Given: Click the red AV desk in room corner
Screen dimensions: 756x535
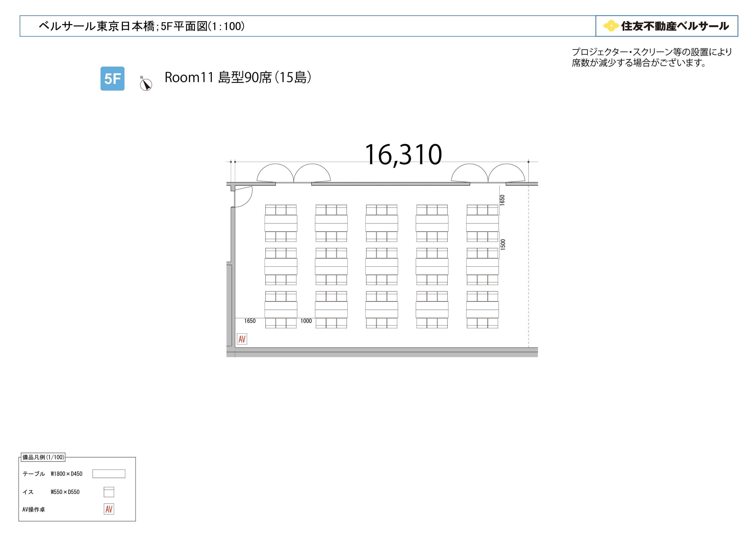Looking at the screenshot, I should pos(242,339).
